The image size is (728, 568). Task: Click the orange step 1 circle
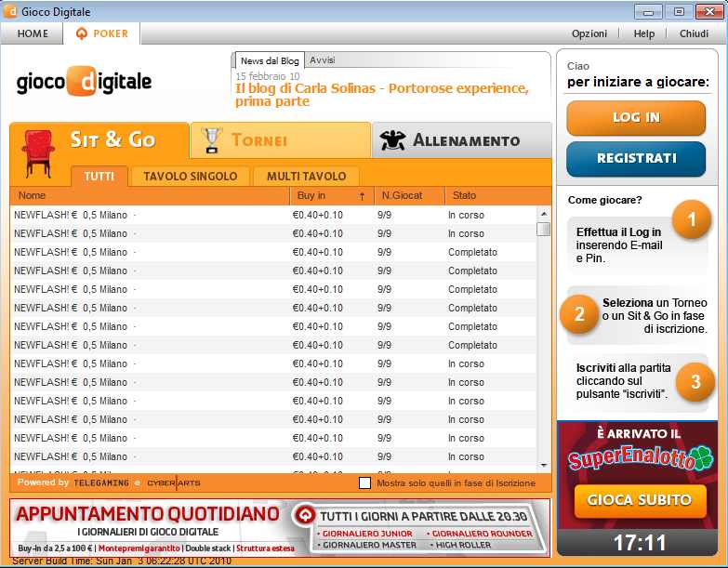click(x=691, y=220)
